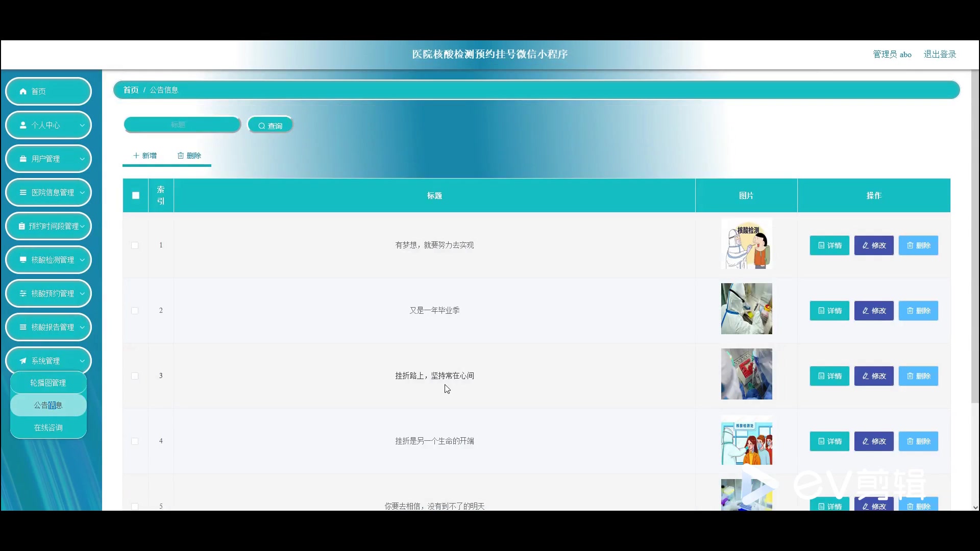Check the checkbox for row 1

[135, 245]
